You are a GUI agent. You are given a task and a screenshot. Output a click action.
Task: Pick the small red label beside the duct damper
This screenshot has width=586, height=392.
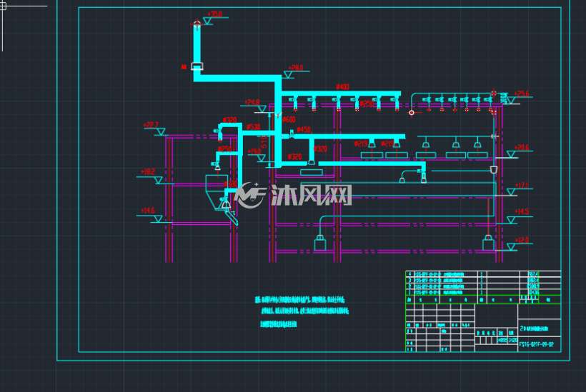[184, 67]
